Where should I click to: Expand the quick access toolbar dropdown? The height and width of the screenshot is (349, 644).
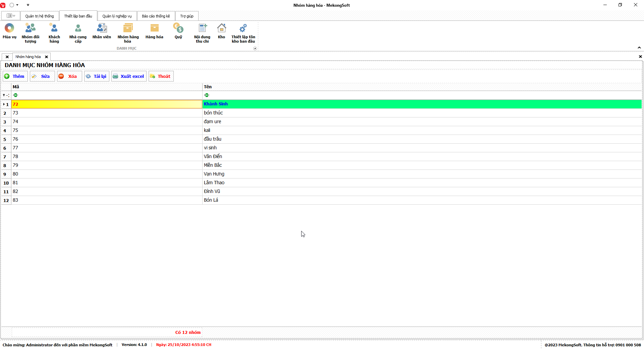28,5
